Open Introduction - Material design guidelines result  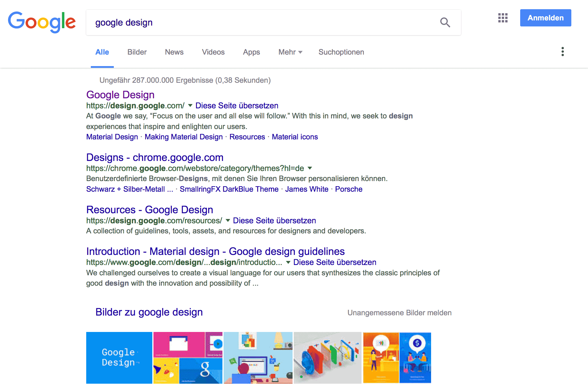[x=216, y=251]
